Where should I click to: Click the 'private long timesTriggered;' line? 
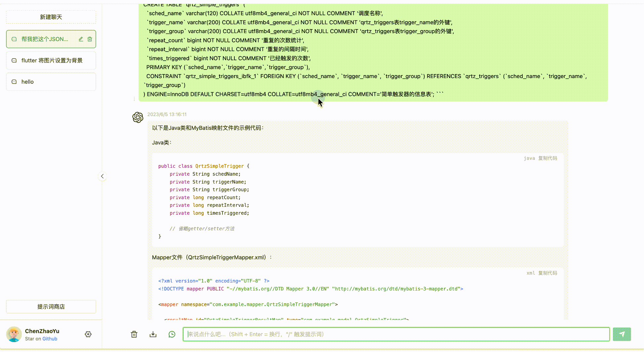click(209, 213)
